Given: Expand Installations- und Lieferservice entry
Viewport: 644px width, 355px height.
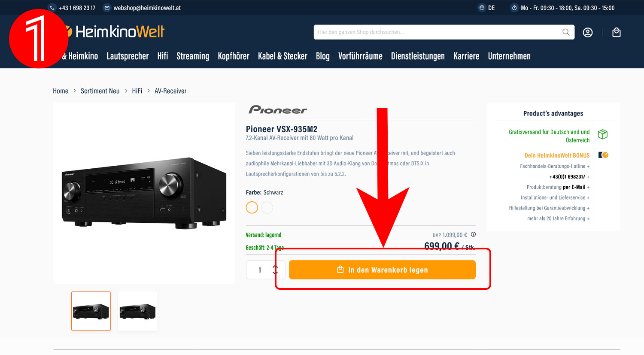Looking at the screenshot, I should 555,197.
